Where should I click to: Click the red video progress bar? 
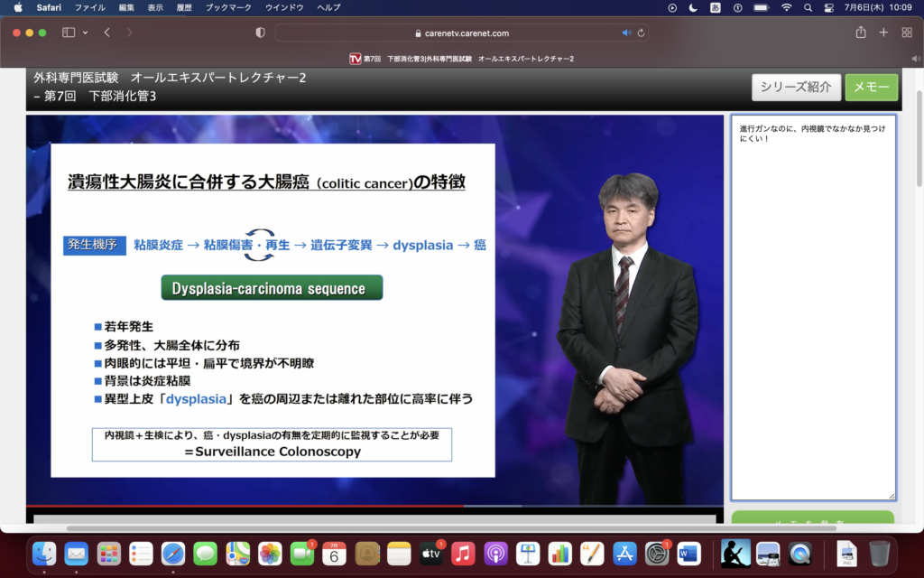(244, 506)
